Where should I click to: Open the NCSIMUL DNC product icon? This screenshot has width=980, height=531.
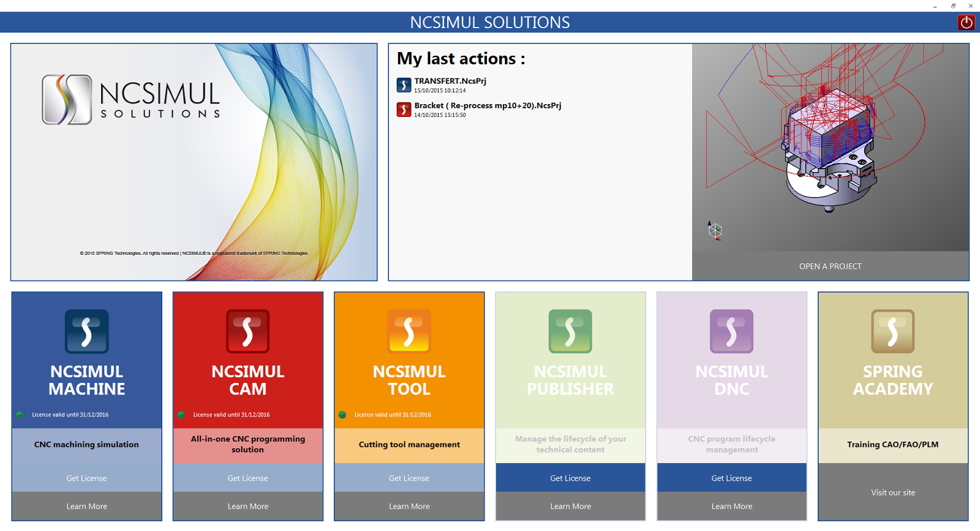731,331
